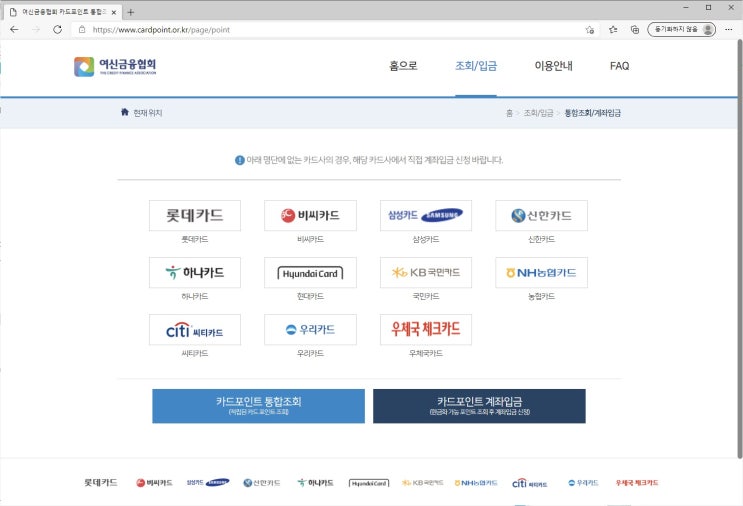Click the lock icon in the address bar
The height and width of the screenshot is (506, 743).
(x=82, y=29)
